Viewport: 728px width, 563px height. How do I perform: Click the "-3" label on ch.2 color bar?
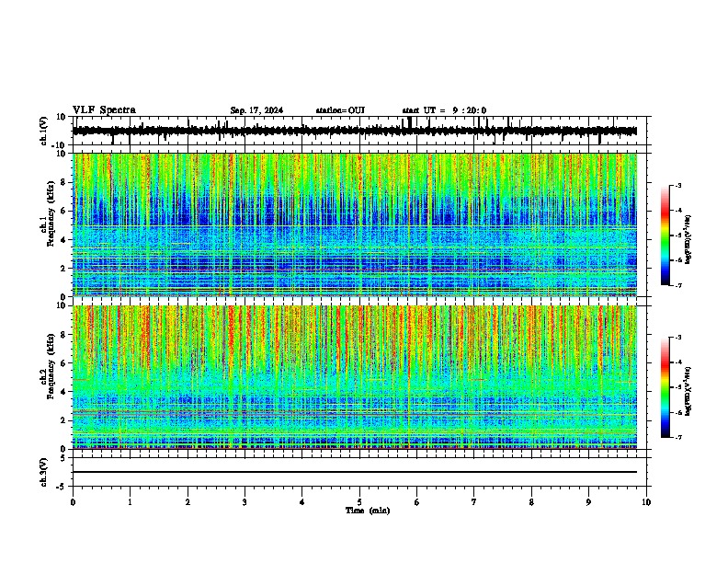678,338
